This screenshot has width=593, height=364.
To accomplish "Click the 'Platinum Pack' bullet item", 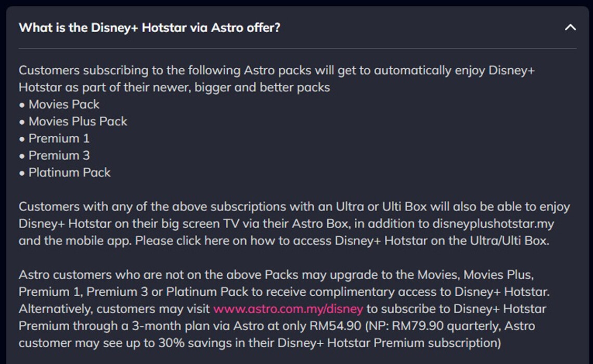I will click(x=69, y=172).
